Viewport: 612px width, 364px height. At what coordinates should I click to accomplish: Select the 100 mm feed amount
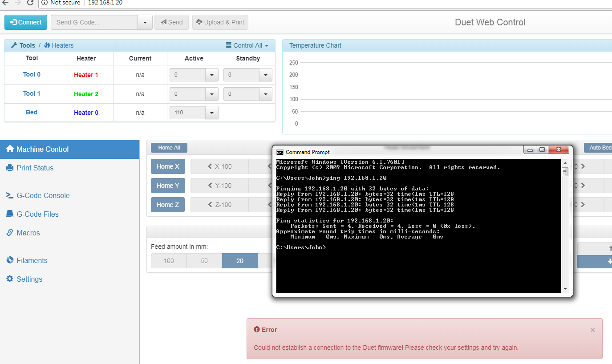[169, 261]
